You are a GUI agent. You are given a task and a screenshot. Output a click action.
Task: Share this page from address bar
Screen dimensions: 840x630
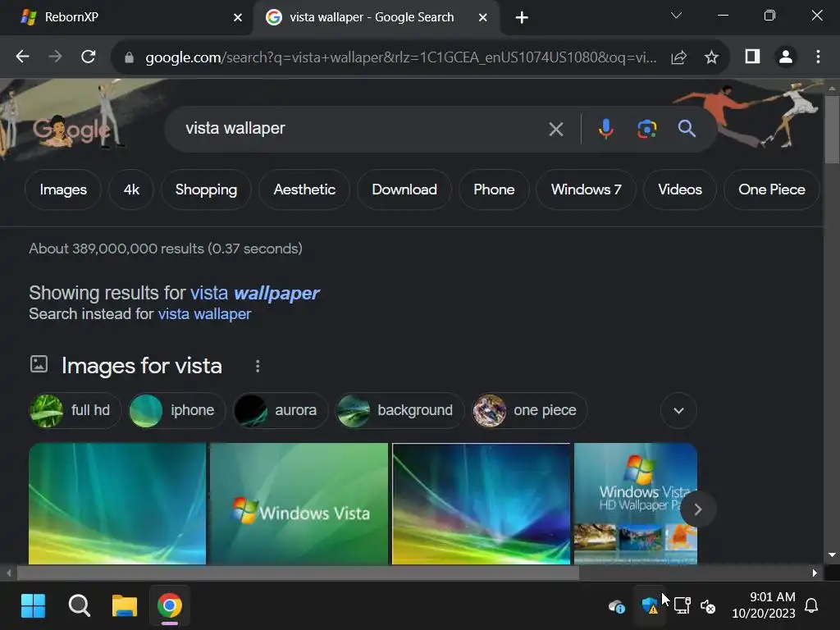point(678,57)
